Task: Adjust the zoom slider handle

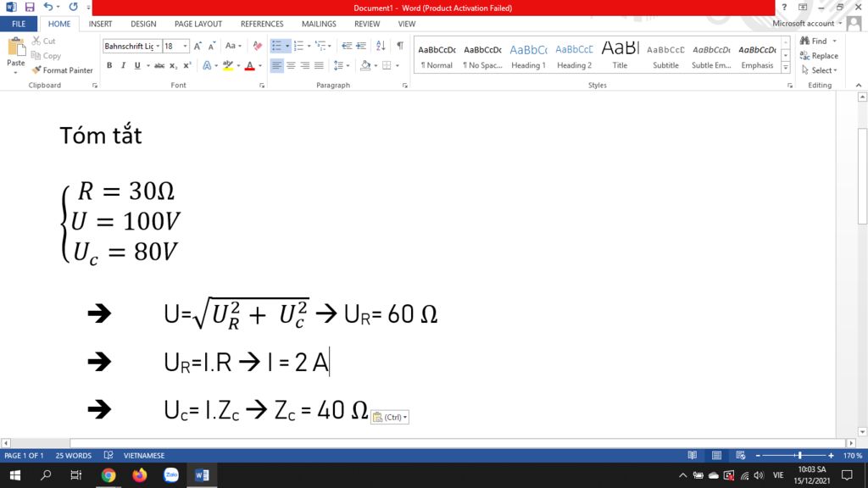Action: (x=799, y=455)
